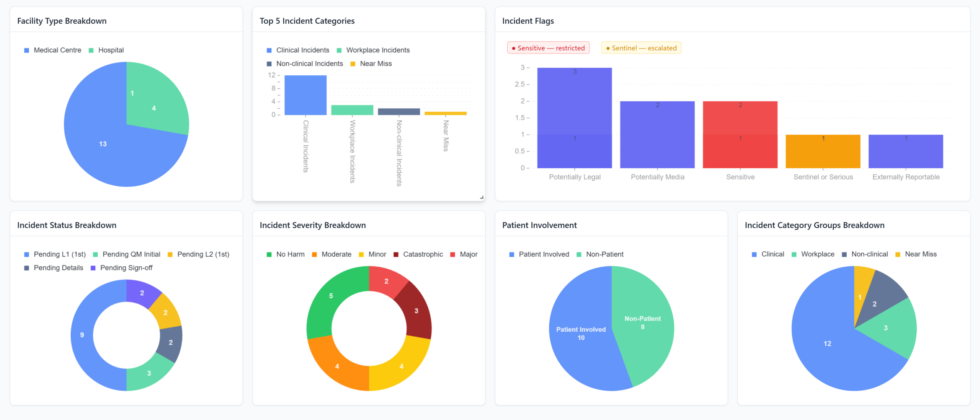The width and height of the screenshot is (980, 420).
Task: Click the Sensitive — restricted badge
Action: point(548,48)
